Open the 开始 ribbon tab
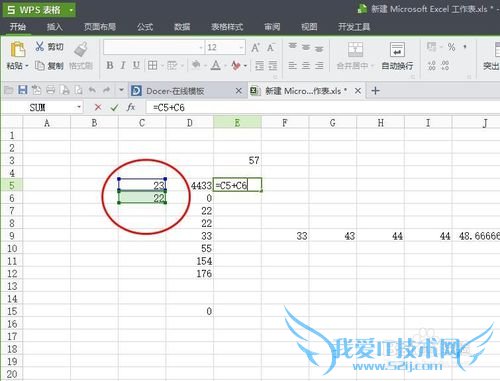Screen dimensions: 500x381 pyautogui.click(x=18, y=27)
